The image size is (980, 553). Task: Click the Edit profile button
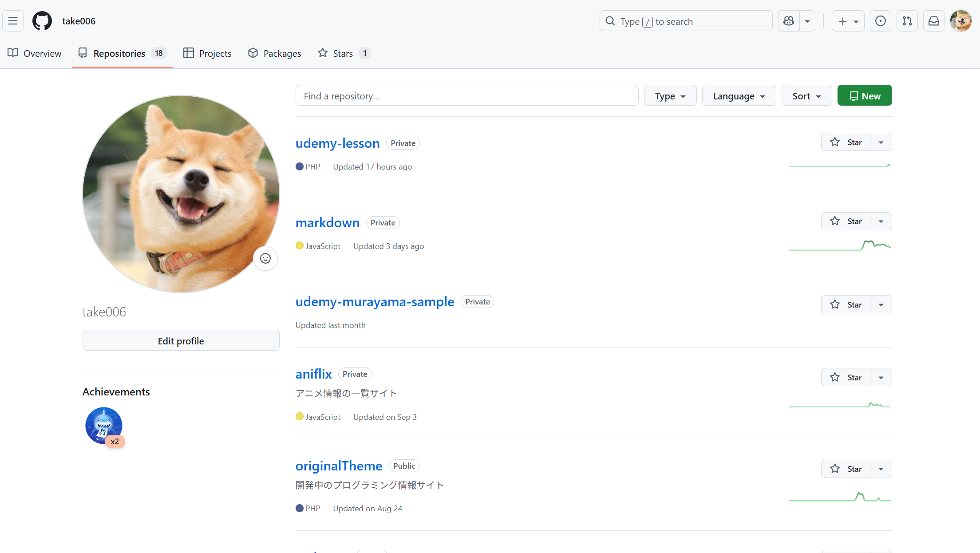pyautogui.click(x=181, y=340)
